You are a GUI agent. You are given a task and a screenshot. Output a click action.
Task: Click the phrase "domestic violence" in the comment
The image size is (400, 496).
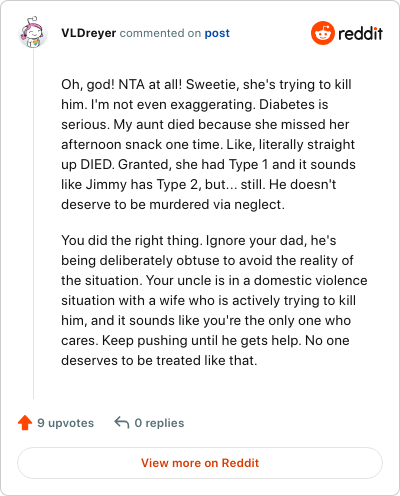(311, 280)
